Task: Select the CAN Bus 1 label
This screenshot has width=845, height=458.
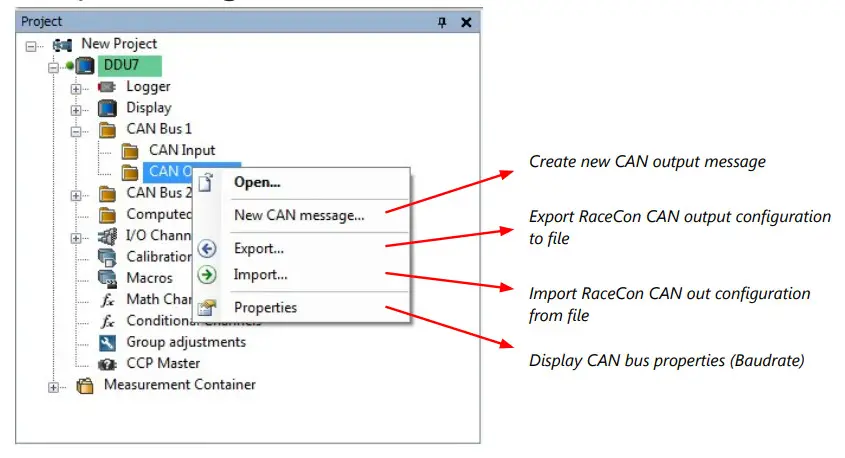Action: click(159, 129)
